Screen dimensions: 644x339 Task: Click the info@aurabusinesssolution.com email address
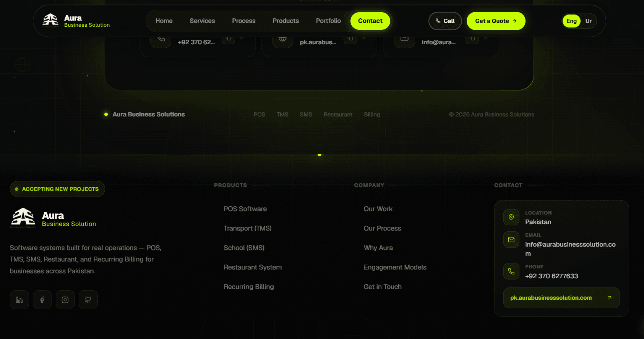570,249
